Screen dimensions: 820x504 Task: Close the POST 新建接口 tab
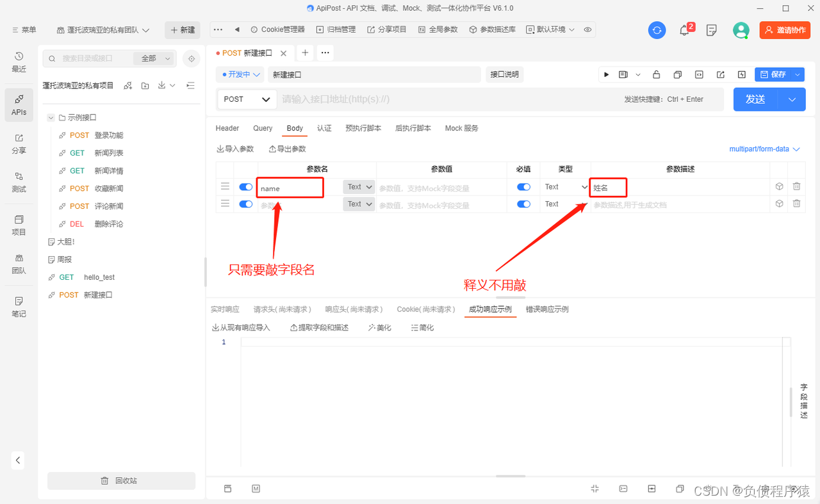(284, 53)
